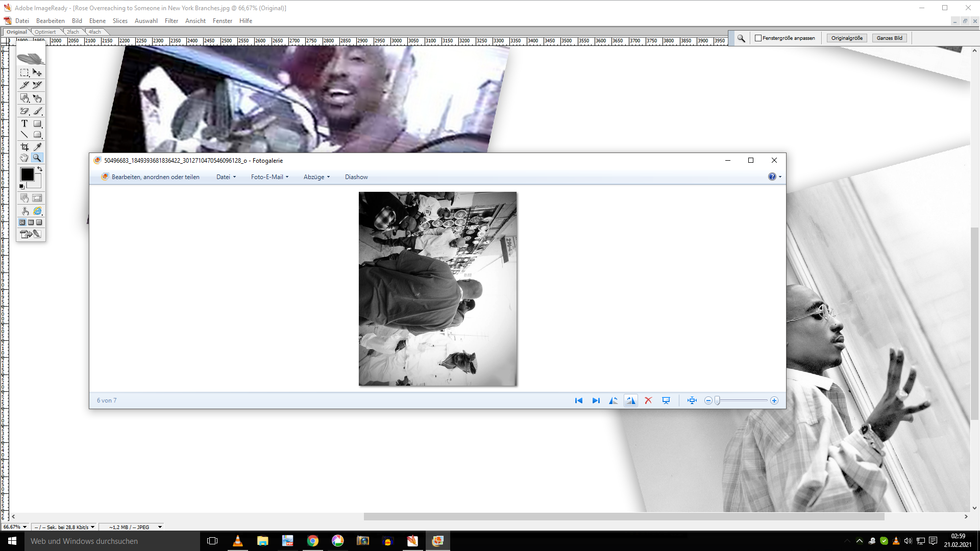Click fit-to-window icon in Fotogalerie
Image resolution: width=980 pixels, height=551 pixels.
[x=692, y=400]
